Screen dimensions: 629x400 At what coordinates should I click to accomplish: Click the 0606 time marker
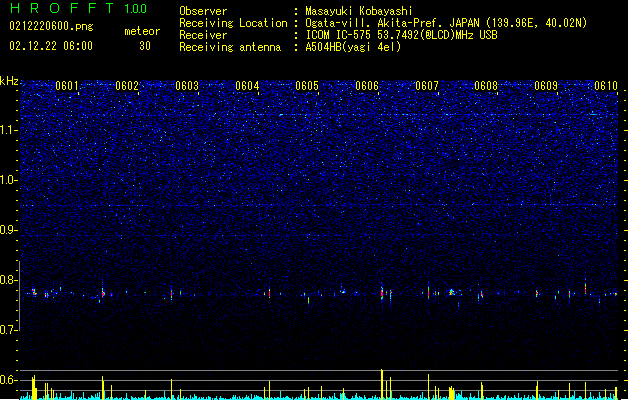pos(367,86)
